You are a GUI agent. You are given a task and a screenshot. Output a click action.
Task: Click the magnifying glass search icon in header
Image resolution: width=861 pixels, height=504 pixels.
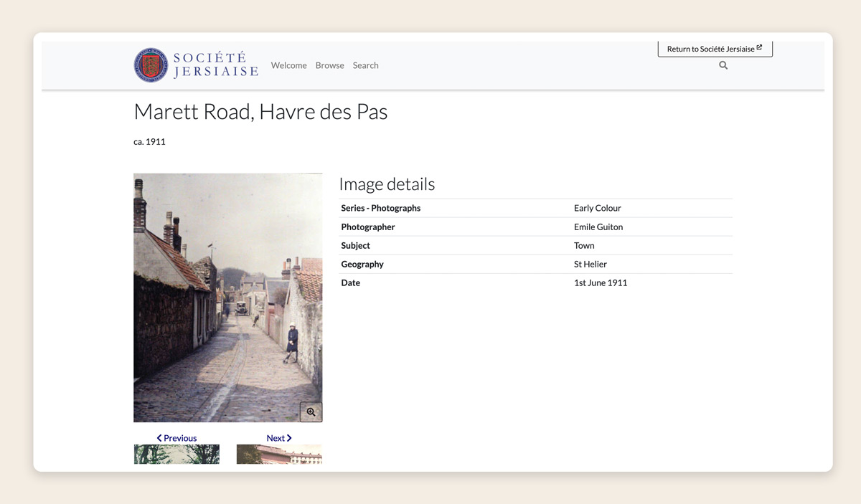tap(723, 65)
